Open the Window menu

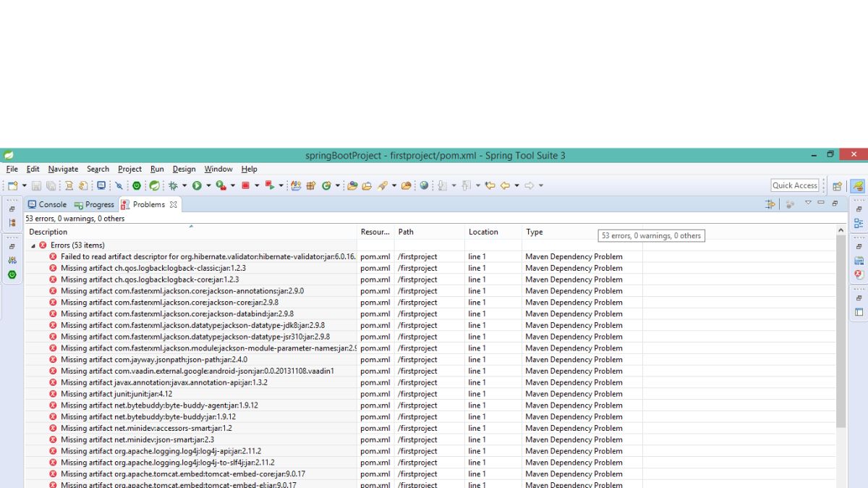218,169
